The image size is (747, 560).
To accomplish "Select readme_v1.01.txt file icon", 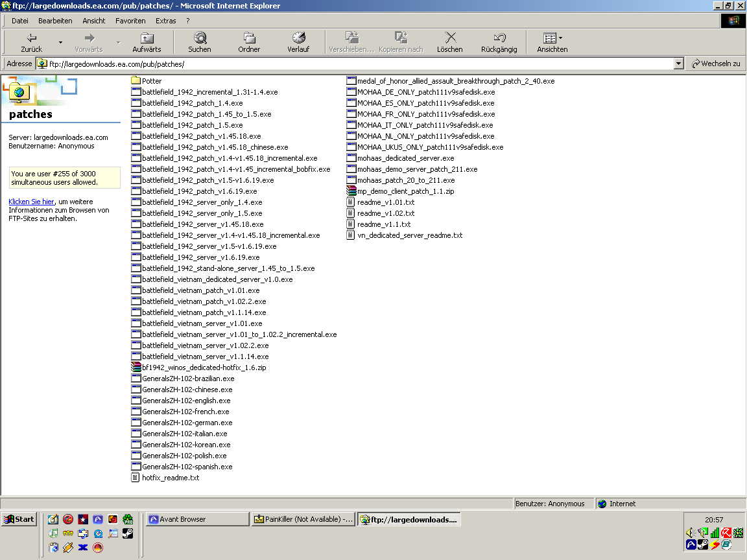I will [x=351, y=202].
